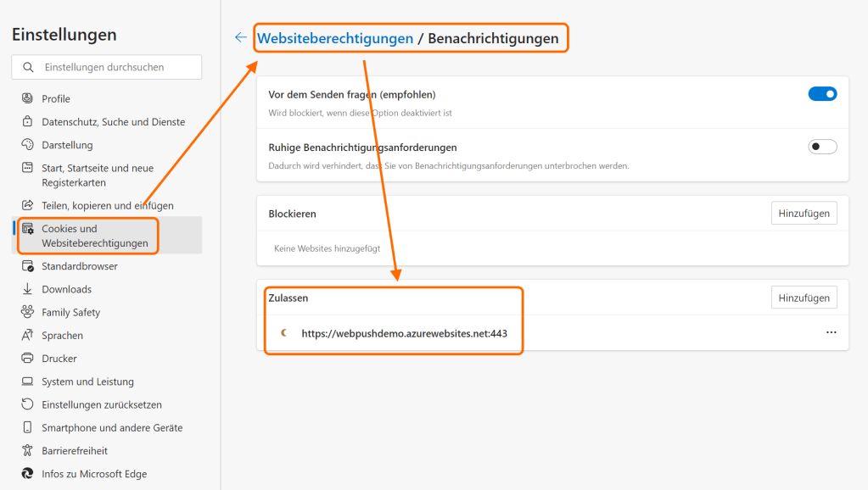Viewport: 868px width, 490px height.
Task: Click the 'Einstellungen durchsuchen' search field
Action: [115, 67]
